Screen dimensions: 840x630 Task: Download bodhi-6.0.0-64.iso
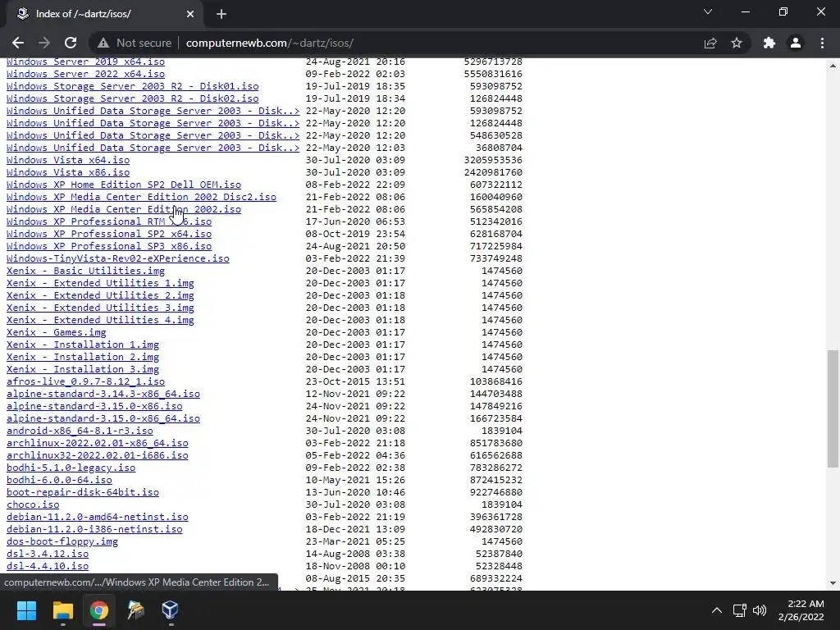tap(59, 481)
